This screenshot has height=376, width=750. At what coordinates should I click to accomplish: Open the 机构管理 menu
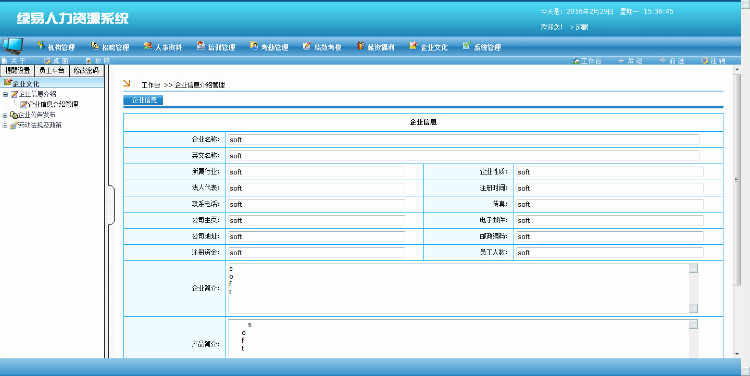point(56,47)
